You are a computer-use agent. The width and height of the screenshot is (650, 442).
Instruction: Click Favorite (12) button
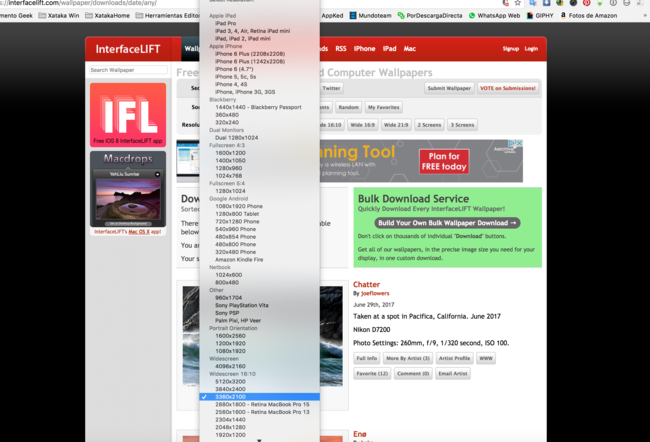(372, 373)
